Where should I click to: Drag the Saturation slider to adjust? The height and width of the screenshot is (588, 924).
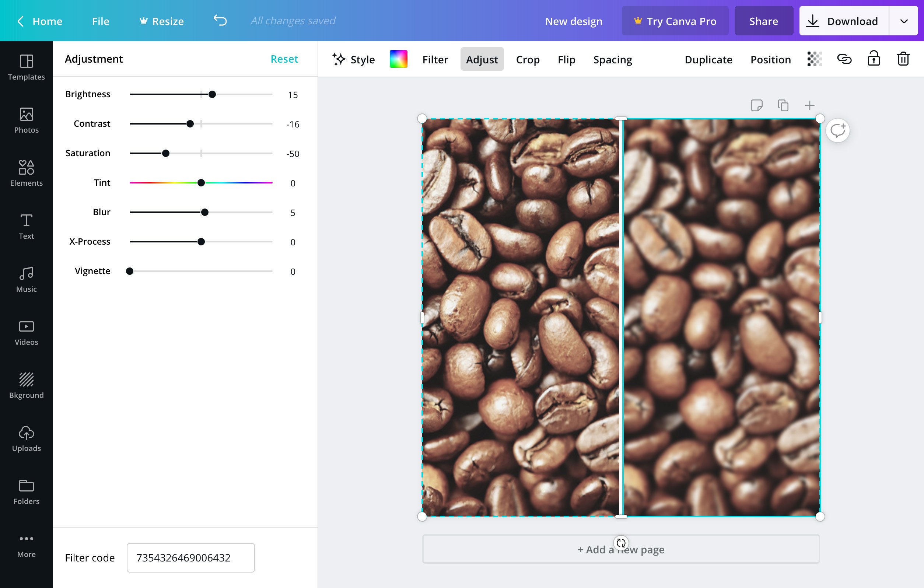pyautogui.click(x=166, y=153)
